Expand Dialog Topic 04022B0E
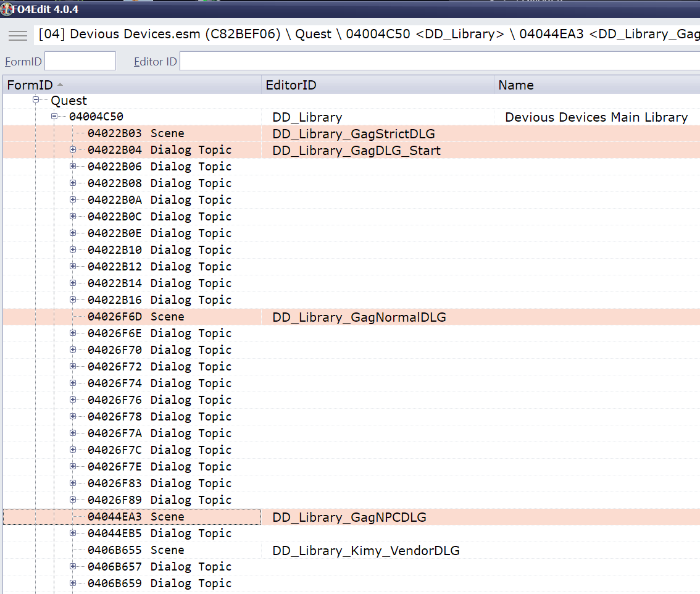Image resolution: width=700 pixels, height=594 pixels. 73,233
